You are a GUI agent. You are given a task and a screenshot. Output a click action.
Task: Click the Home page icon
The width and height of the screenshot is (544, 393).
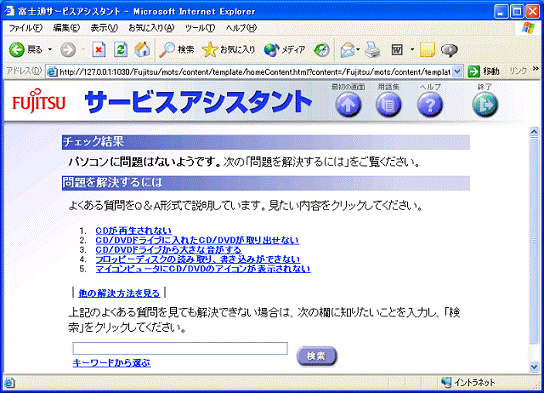(x=142, y=50)
